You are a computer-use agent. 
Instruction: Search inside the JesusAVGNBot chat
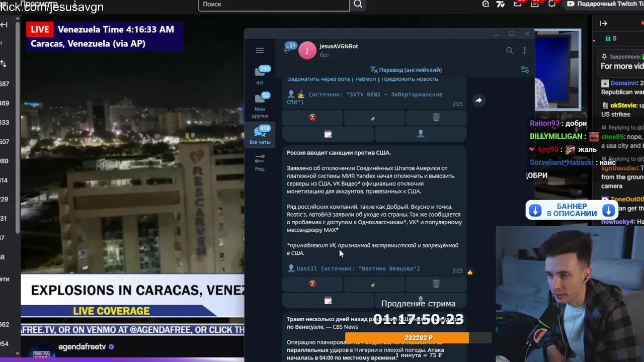pyautogui.click(x=509, y=50)
